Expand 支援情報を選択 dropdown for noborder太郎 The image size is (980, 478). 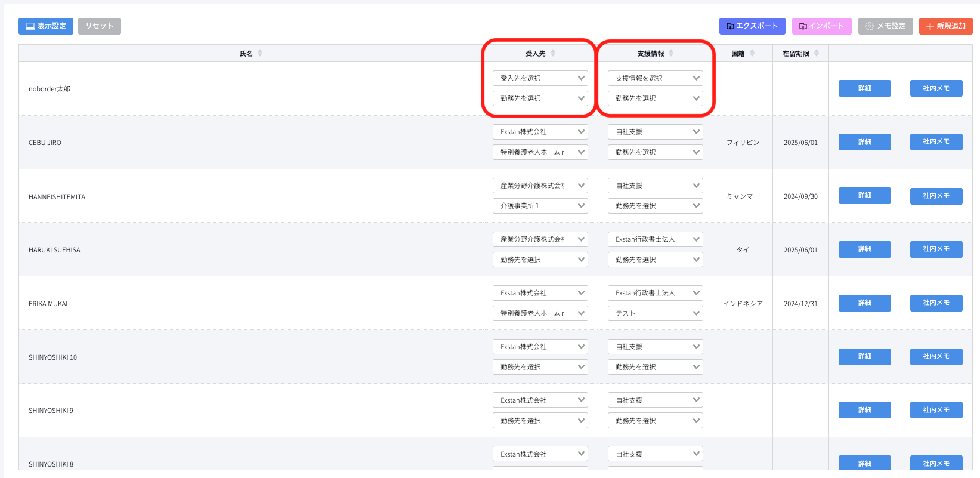[x=655, y=78]
